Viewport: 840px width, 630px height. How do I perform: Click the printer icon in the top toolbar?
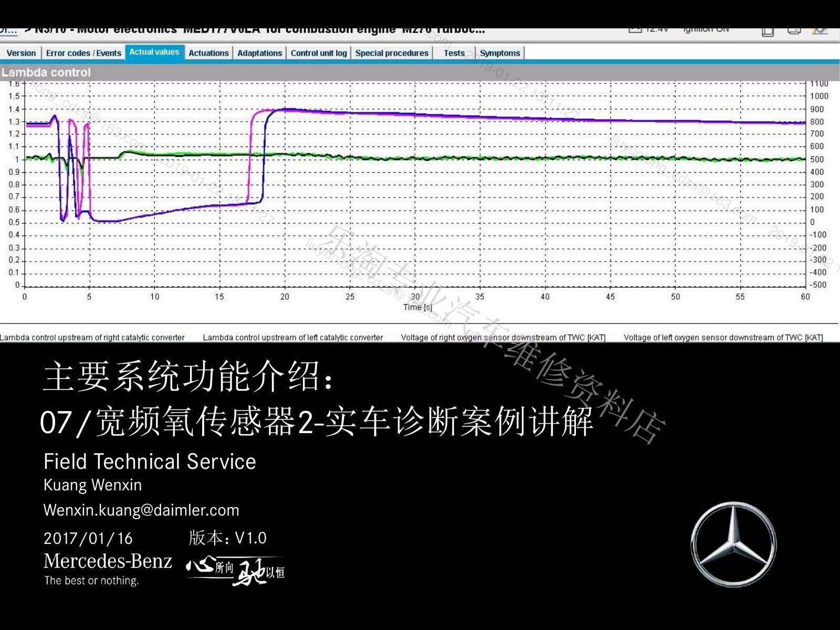(794, 31)
